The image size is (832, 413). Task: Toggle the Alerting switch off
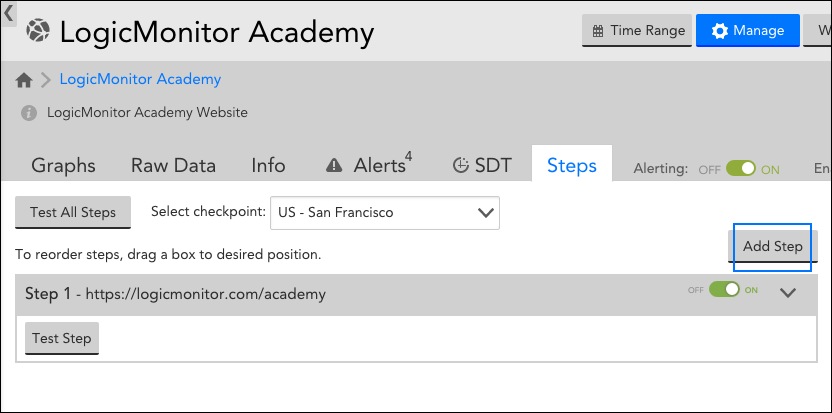740,168
